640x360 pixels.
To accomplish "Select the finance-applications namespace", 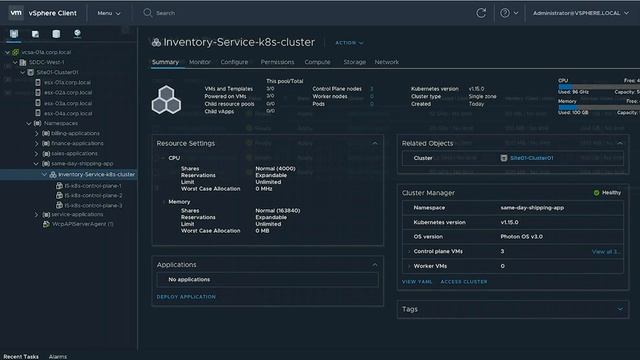I will tap(77, 144).
